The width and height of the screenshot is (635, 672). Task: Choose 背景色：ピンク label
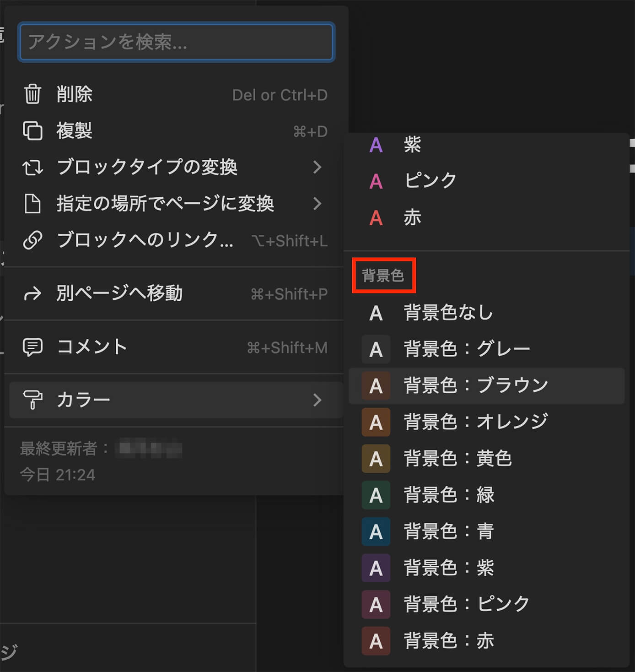pos(467,605)
